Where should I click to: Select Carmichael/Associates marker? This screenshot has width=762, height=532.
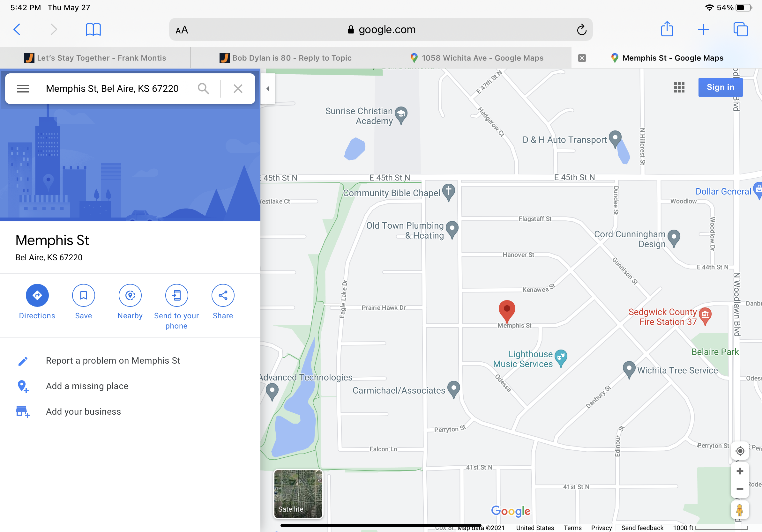click(453, 390)
